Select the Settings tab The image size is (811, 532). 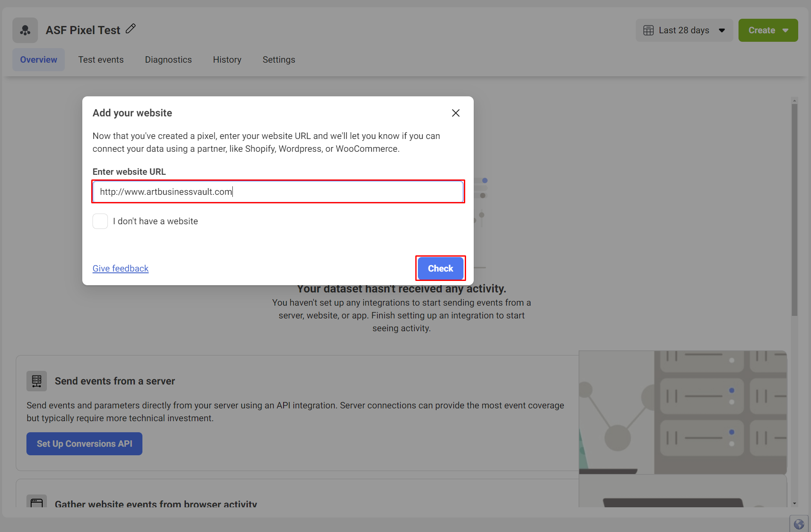(279, 60)
